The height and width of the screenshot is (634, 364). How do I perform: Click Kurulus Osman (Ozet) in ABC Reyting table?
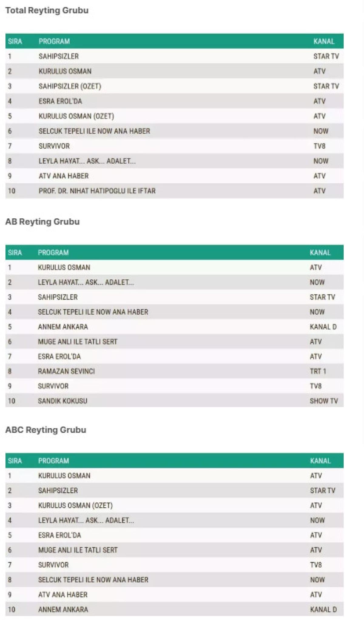click(75, 505)
